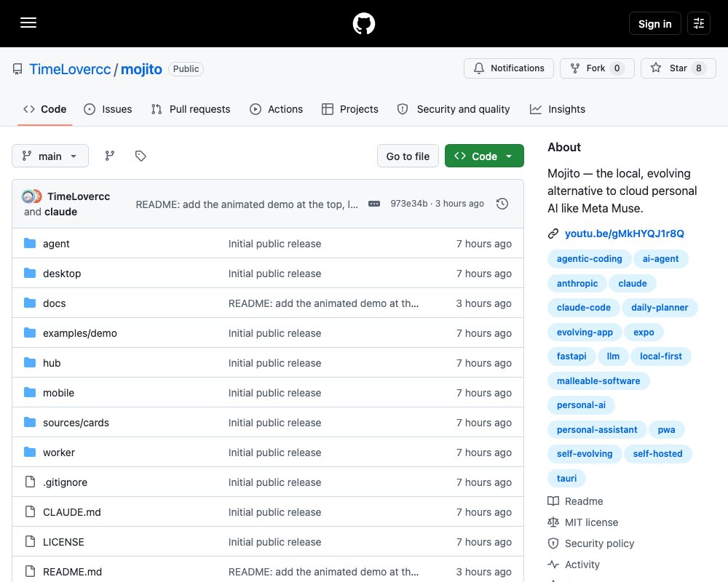The height and width of the screenshot is (582, 728).
Task: Click the Sign in button
Action: coord(654,23)
